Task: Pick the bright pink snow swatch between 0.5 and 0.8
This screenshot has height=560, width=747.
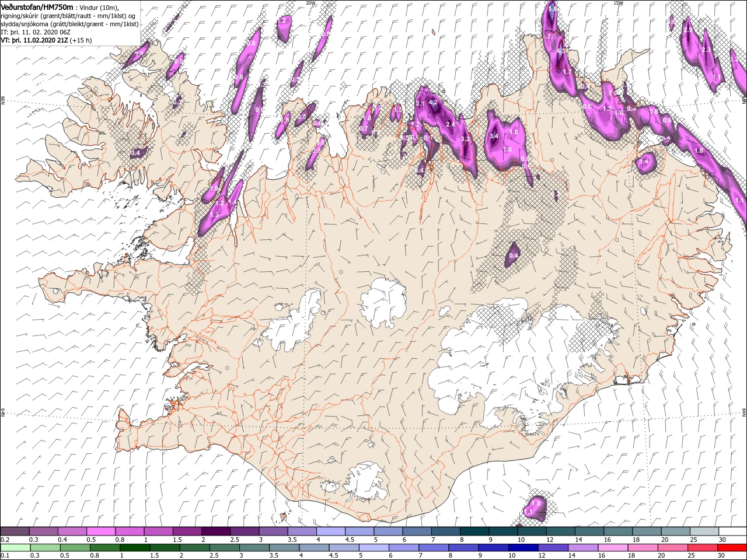Action: [x=101, y=531]
